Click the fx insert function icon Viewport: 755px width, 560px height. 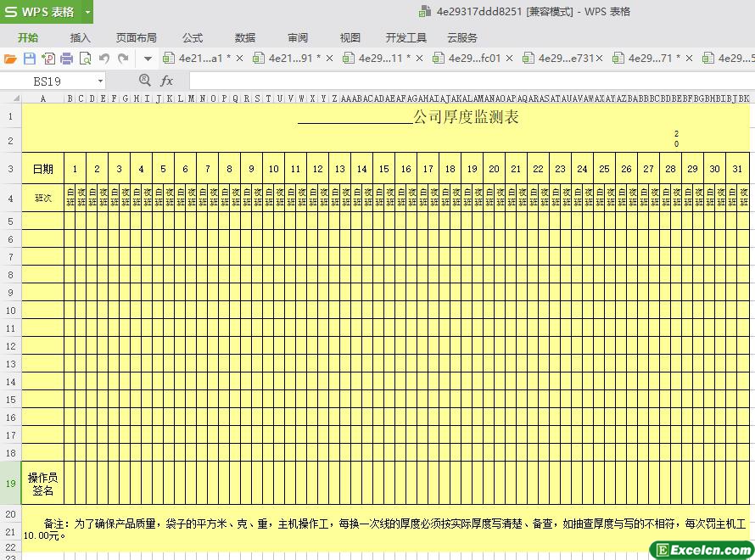pyautogui.click(x=167, y=81)
